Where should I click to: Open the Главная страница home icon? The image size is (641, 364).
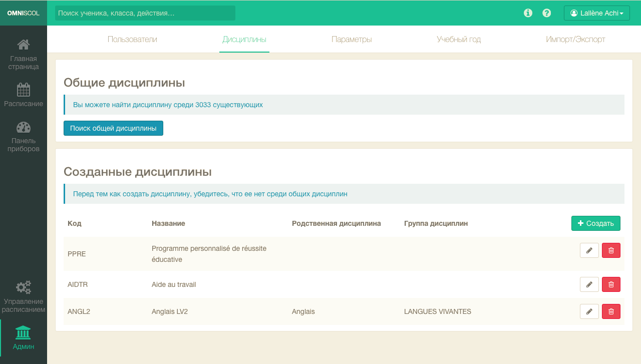[x=24, y=45]
